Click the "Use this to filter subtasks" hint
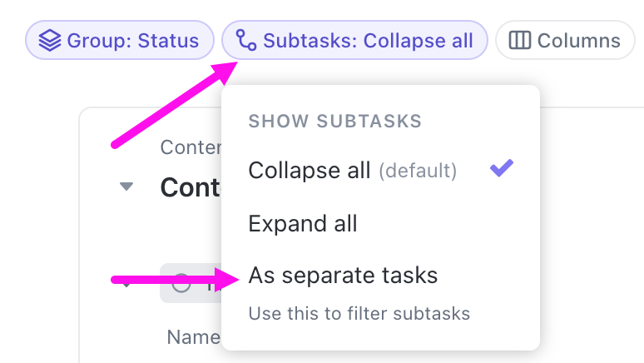Screen dimensions: 644x363 (x=359, y=314)
